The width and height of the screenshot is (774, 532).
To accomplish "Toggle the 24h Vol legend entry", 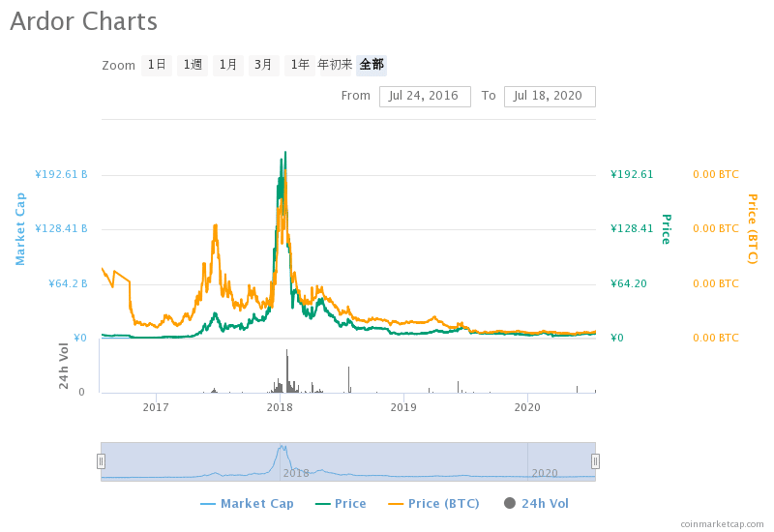I will tap(536, 503).
